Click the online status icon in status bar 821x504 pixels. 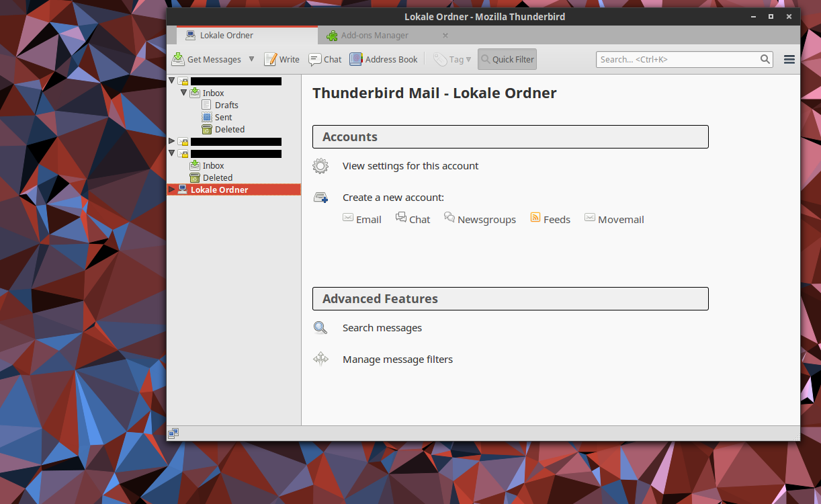click(173, 433)
